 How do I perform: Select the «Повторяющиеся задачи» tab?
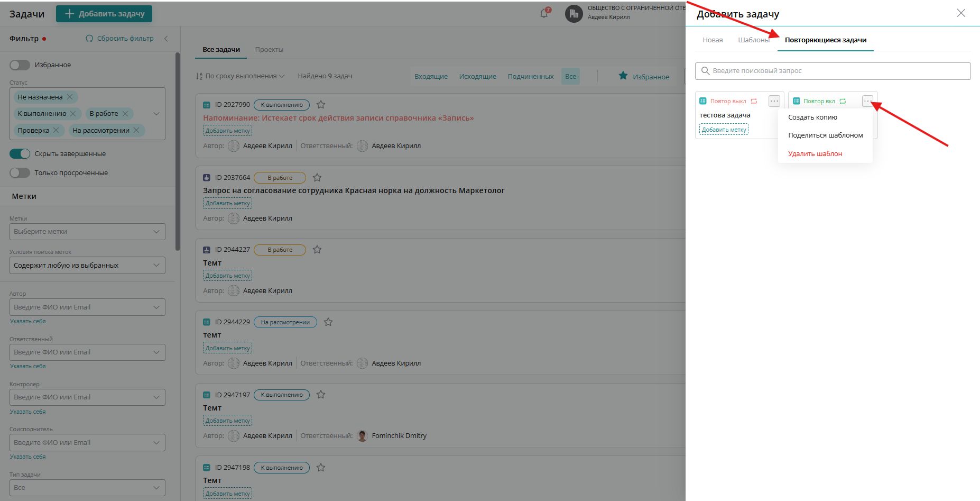coord(826,40)
